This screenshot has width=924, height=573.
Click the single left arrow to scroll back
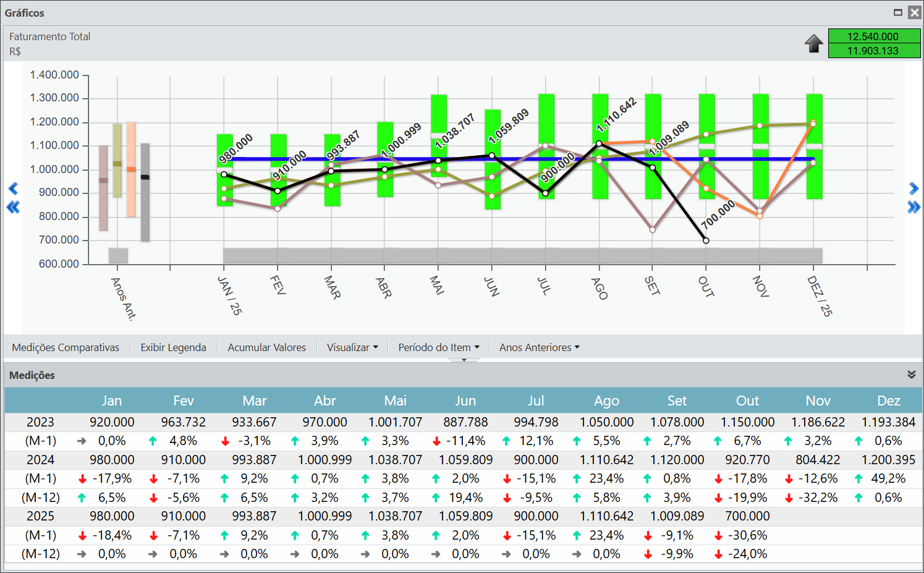pos(13,189)
